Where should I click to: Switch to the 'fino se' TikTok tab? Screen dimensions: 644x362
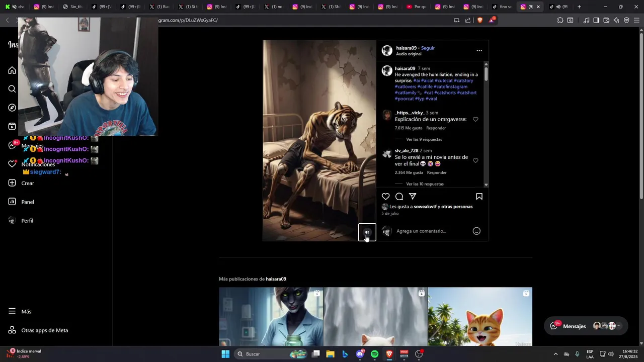click(x=502, y=7)
